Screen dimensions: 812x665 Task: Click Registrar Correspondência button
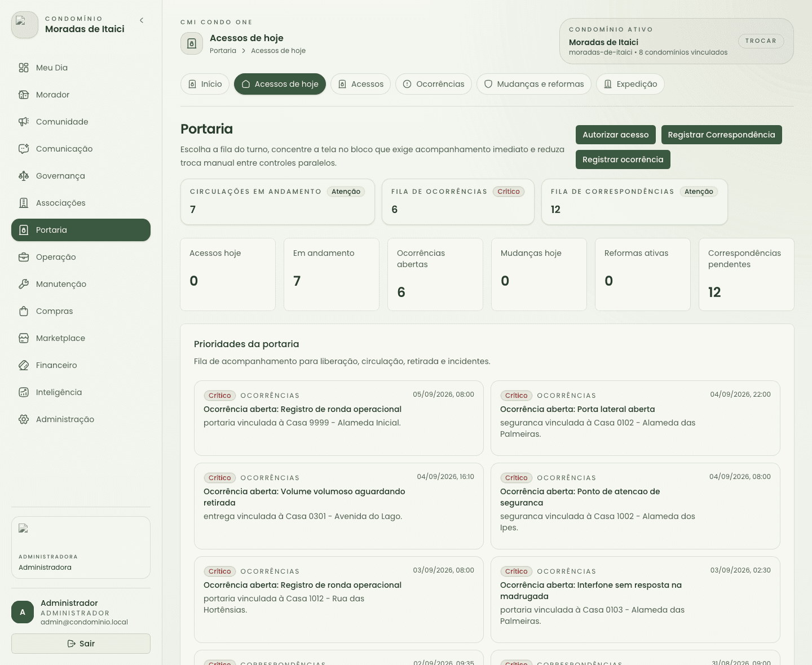pos(722,135)
